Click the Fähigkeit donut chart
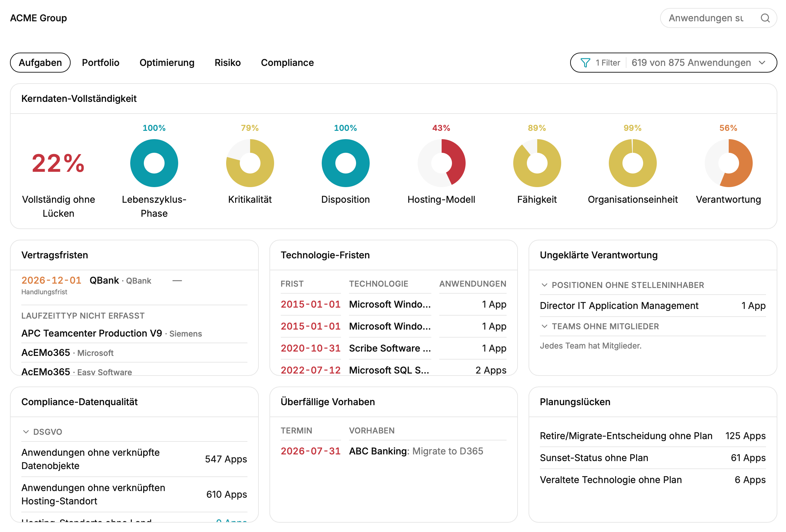 pyautogui.click(x=537, y=163)
